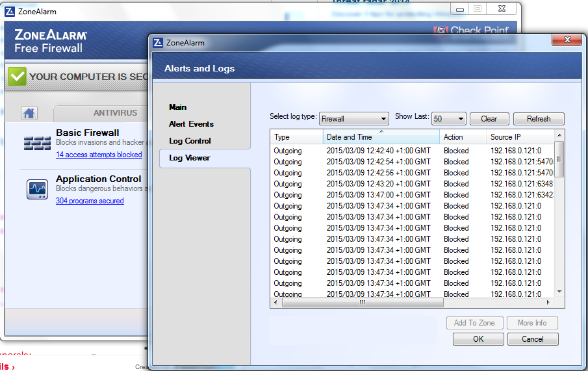Open Log Control in the sidebar
Viewport: 588px width, 371px height.
point(190,141)
